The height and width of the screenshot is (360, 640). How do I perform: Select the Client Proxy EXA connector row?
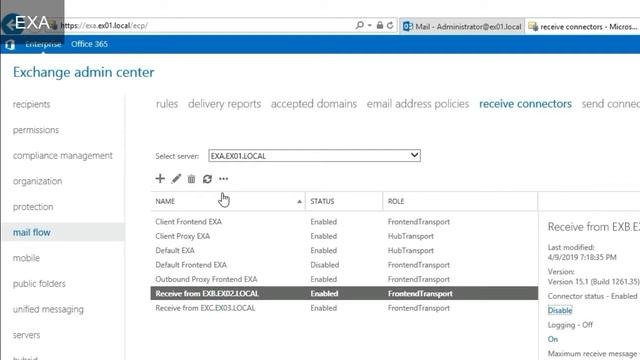344,236
